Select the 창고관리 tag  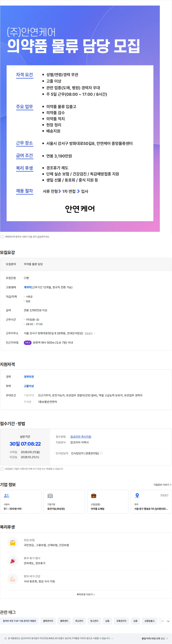tap(94, 621)
